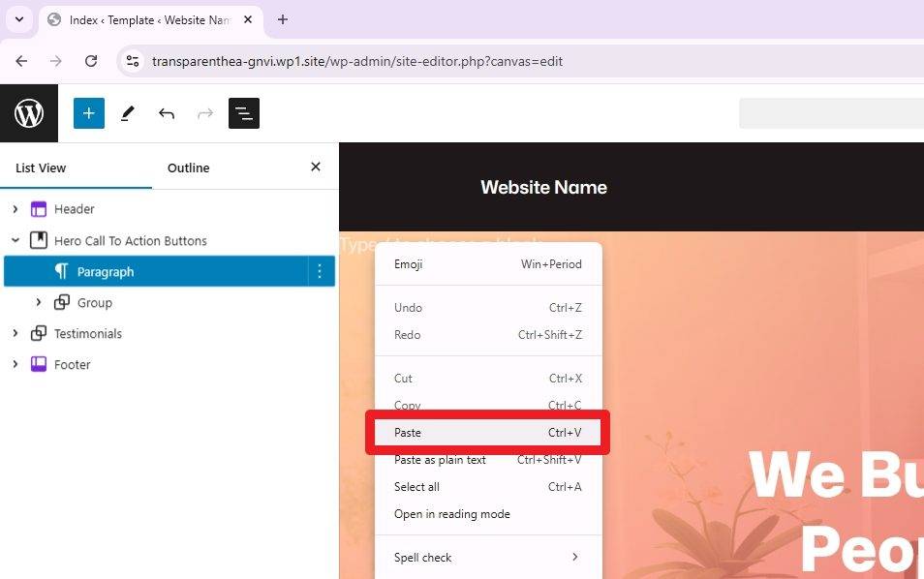Open options for Paragraph block
Viewport: 924px width, 579px height.
click(x=321, y=272)
